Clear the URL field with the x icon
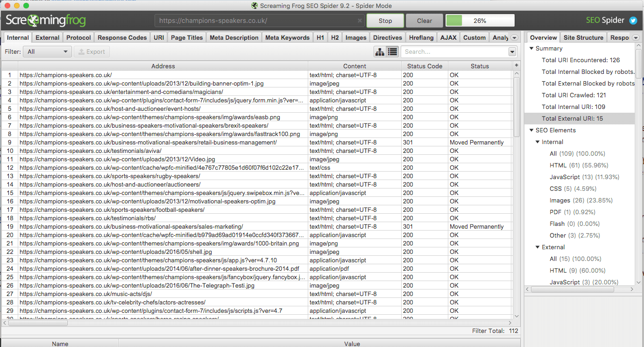 click(360, 21)
